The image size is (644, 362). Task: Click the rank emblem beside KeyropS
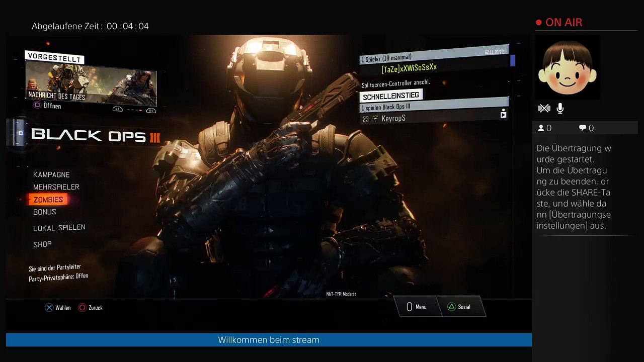tap(375, 119)
